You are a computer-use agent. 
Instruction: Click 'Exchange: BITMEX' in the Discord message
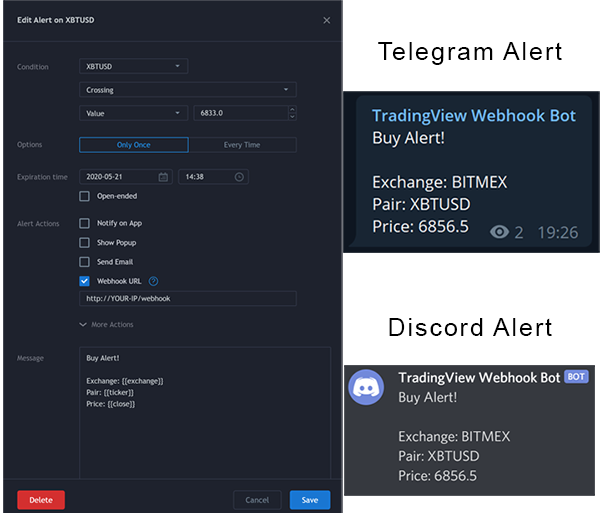point(454,436)
